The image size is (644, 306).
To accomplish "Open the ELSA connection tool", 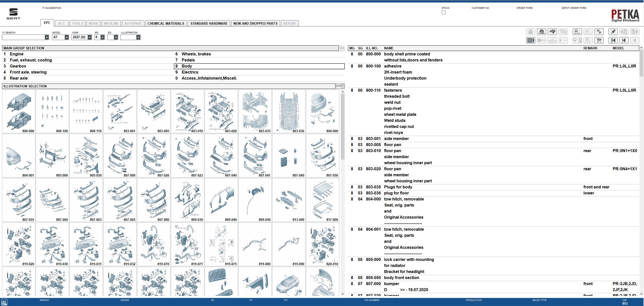I will (577, 31).
